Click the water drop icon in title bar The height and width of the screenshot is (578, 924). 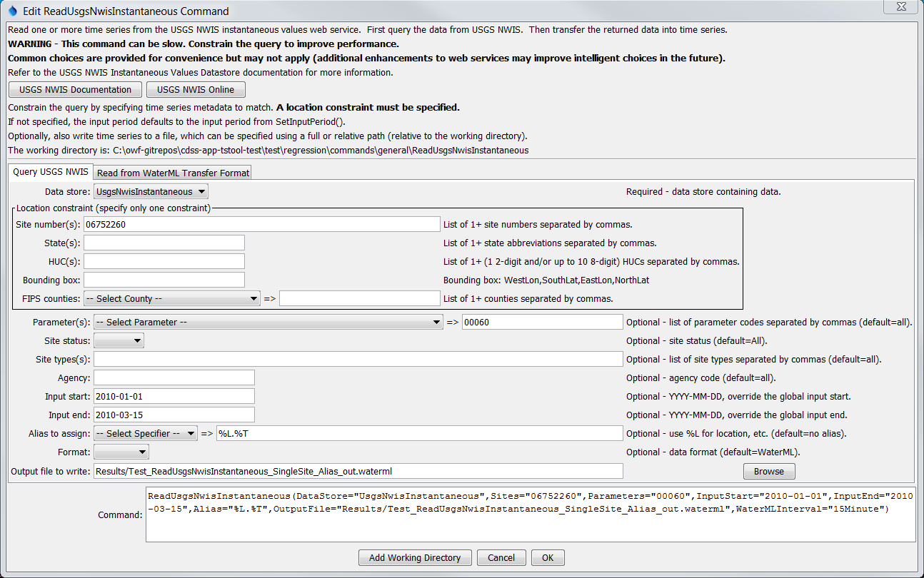12,11
